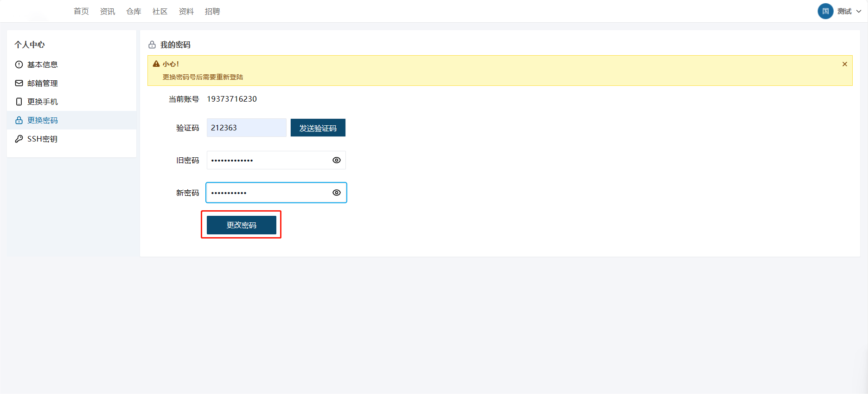Click the user avatar in top right
Viewport: 868px width, 394px height.
coord(825,11)
